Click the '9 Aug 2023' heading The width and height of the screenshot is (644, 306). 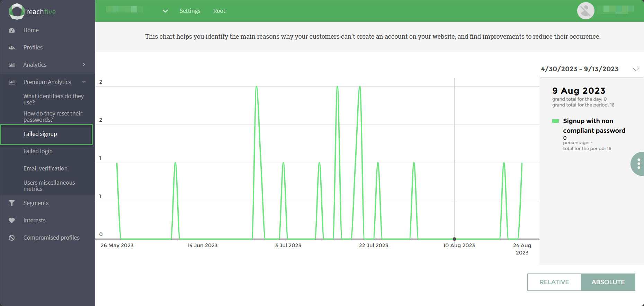click(579, 91)
